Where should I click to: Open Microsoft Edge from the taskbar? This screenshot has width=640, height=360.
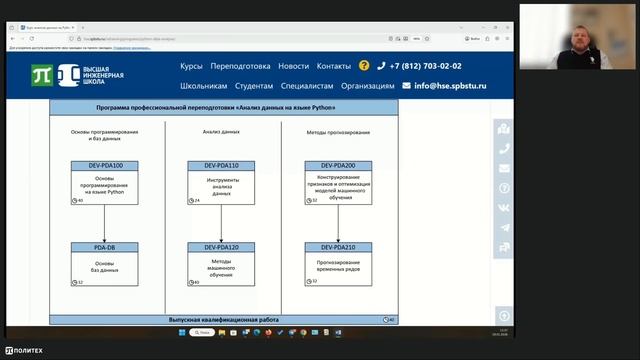pos(257,333)
